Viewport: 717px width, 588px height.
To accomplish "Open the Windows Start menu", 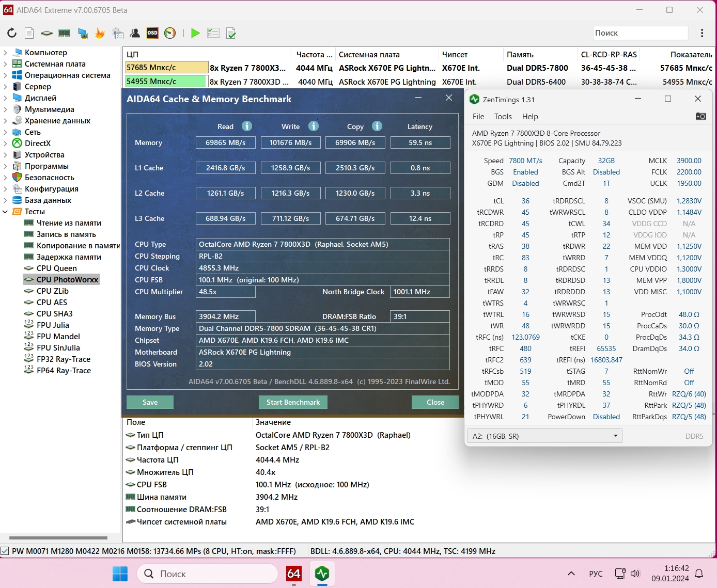I will point(120,574).
